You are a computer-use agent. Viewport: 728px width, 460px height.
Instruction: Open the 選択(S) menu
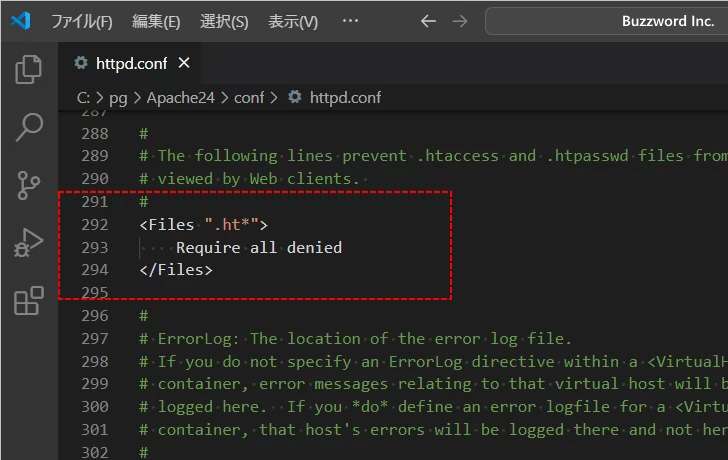point(224,21)
